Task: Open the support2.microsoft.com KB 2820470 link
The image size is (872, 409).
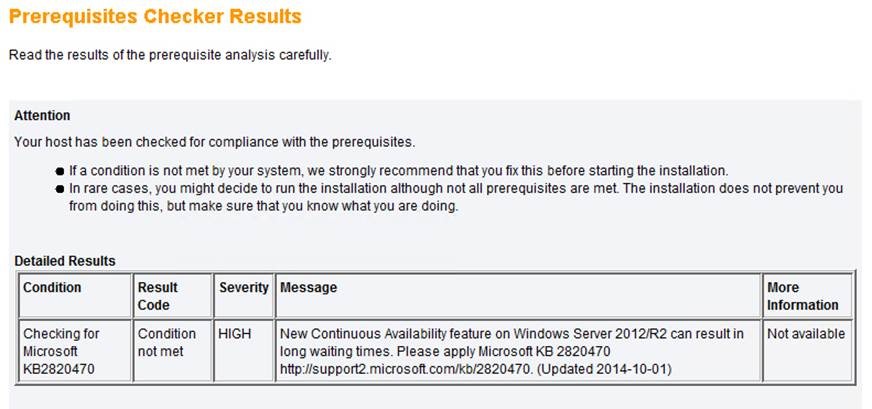Action: point(404,369)
